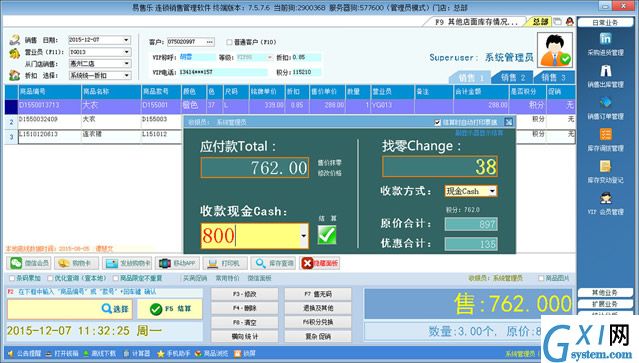Close the payment dialog with its X
Image resolution: width=639 pixels, height=363 pixels.
tap(509, 122)
